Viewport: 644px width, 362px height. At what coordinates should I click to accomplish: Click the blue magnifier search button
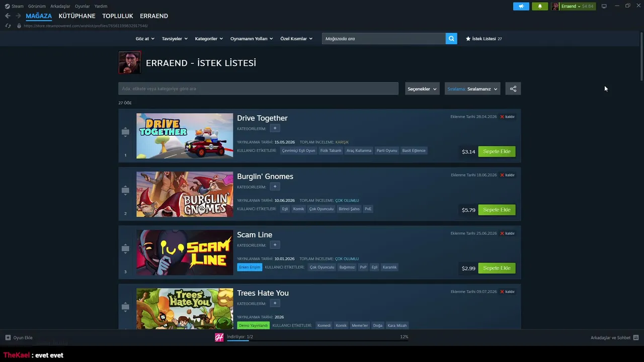[451, 38]
